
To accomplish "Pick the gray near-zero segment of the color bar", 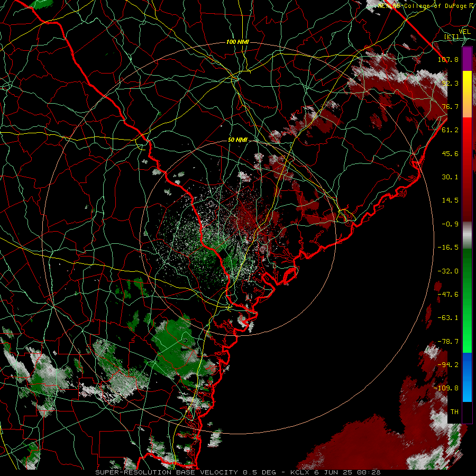I will 467,235.
